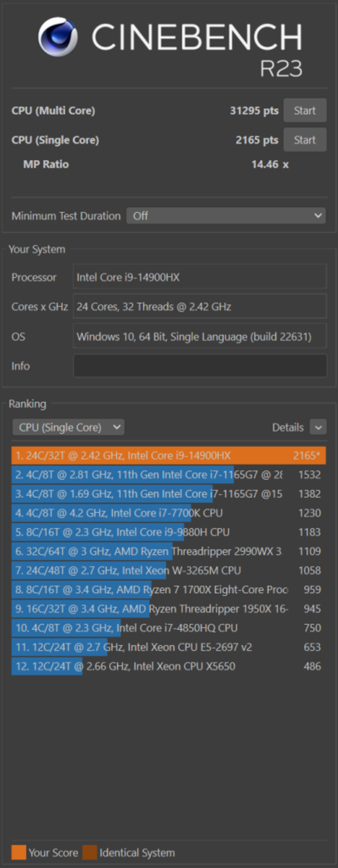Open the Minimum Test Duration dropdown
The image size is (338, 868).
[x=226, y=216]
